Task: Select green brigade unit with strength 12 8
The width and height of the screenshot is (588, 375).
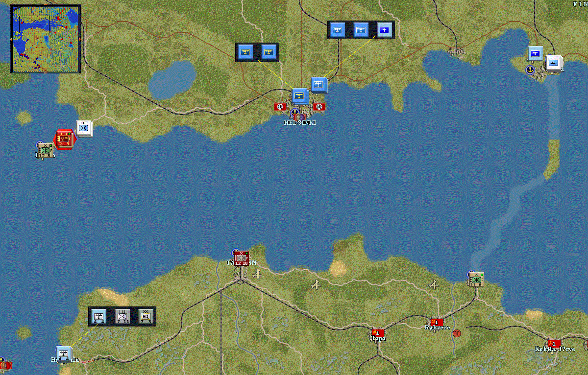Action: tap(46, 151)
